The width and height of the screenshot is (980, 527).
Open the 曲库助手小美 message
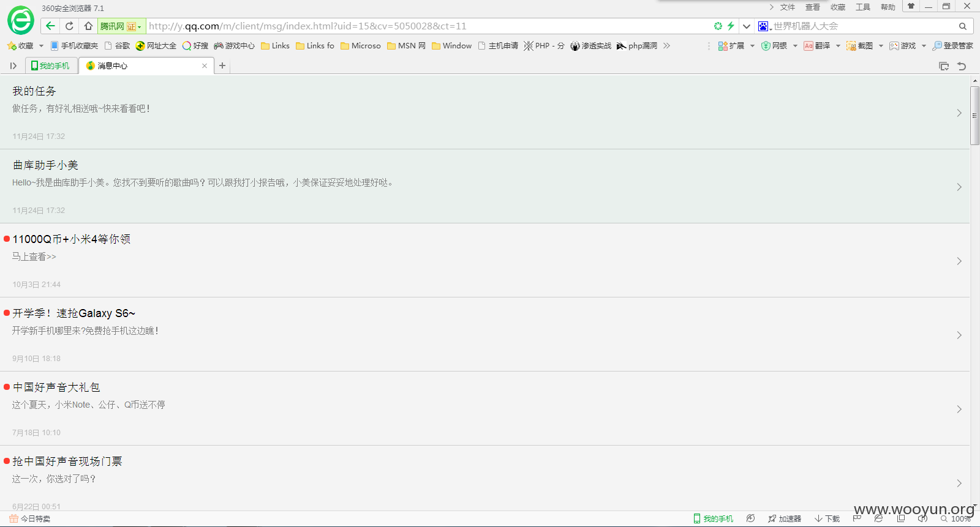[484, 186]
